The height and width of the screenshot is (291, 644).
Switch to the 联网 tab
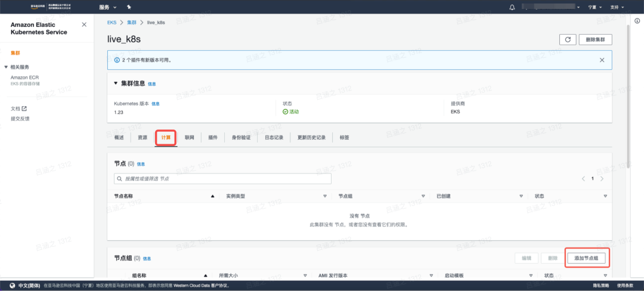point(190,138)
